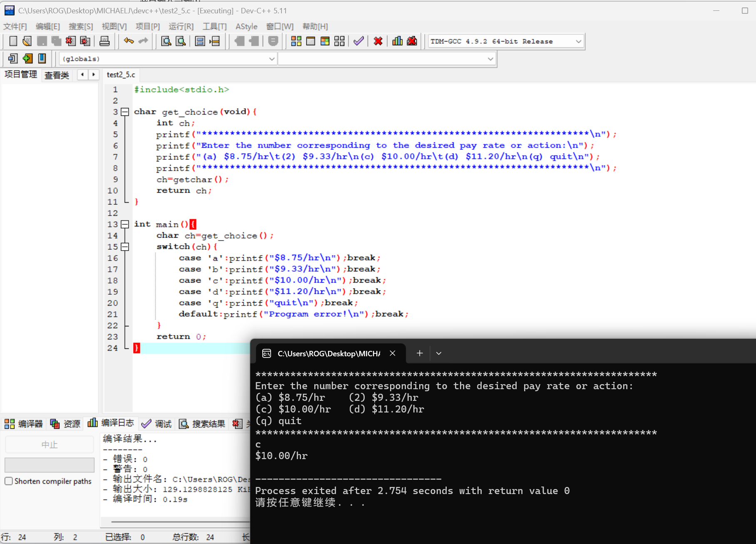Viewport: 756px width, 544px height.
Task: Open the 视图[V] menu
Action: 114,27
